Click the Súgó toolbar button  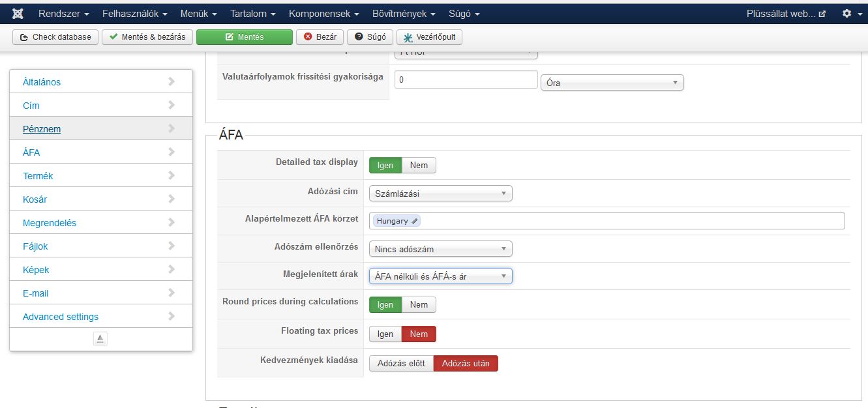(370, 37)
